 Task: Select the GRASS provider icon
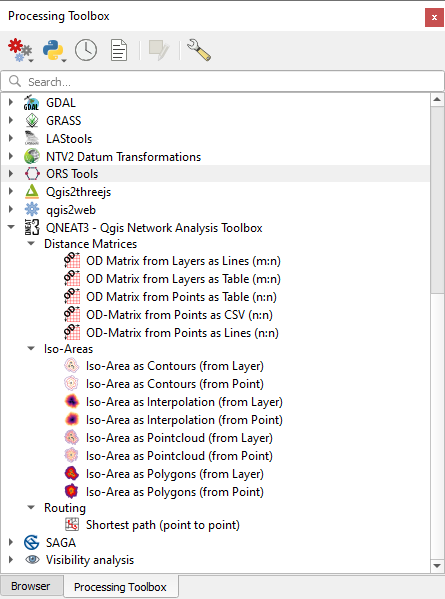tap(32, 121)
